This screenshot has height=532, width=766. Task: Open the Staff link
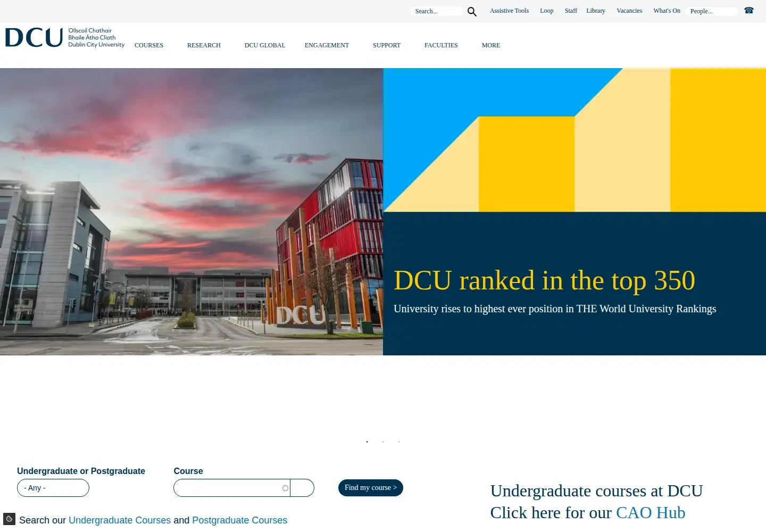pyautogui.click(x=571, y=11)
